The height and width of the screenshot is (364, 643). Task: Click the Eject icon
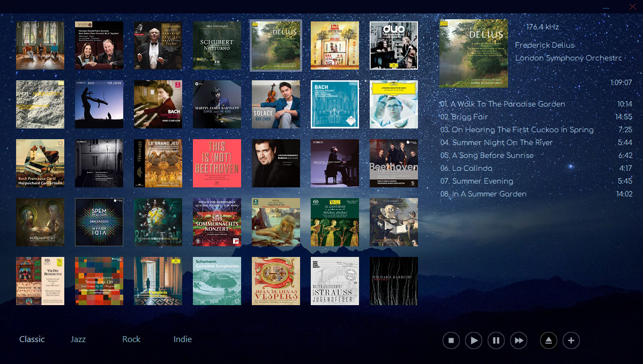pos(549,340)
